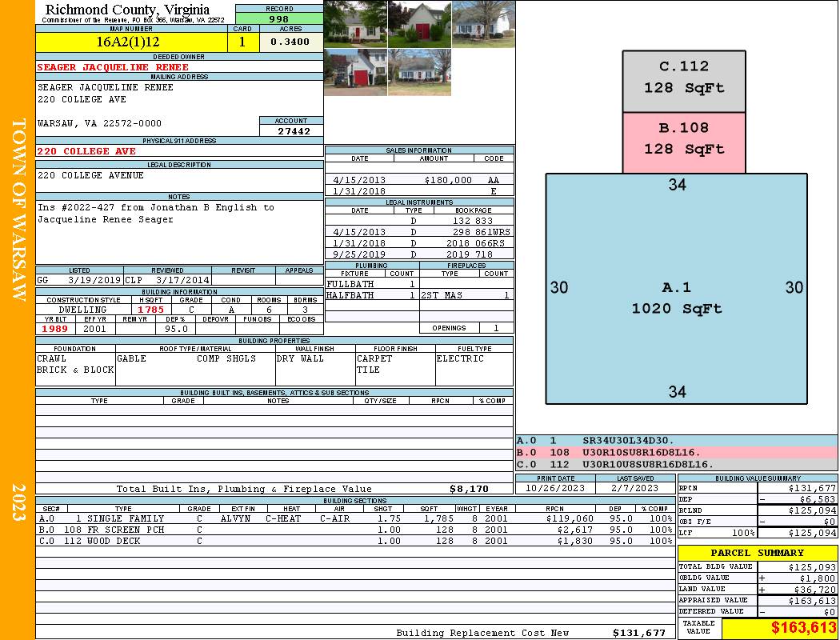840x640 pixels.
Task: Click the TOWN OF WARSAW sidebar label
Action: [18, 210]
